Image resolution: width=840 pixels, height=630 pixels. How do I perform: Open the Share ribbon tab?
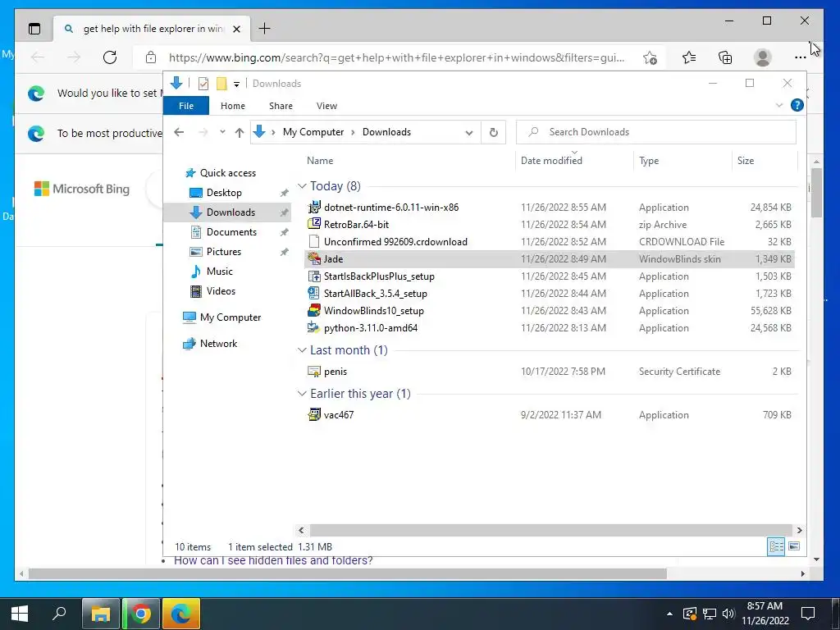281,106
